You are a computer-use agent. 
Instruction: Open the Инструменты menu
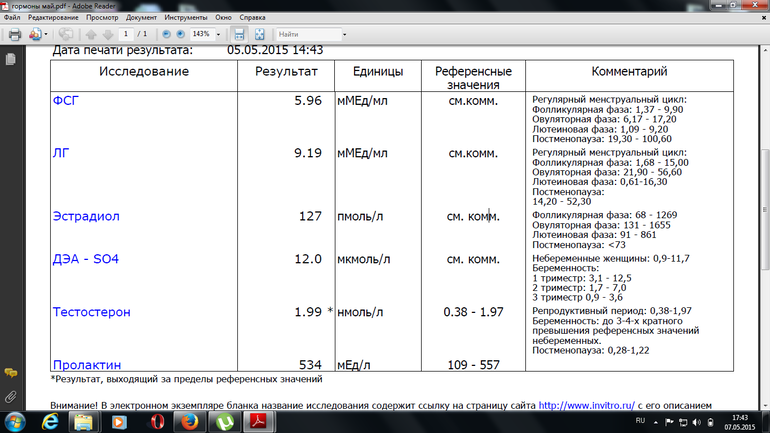[x=186, y=17]
